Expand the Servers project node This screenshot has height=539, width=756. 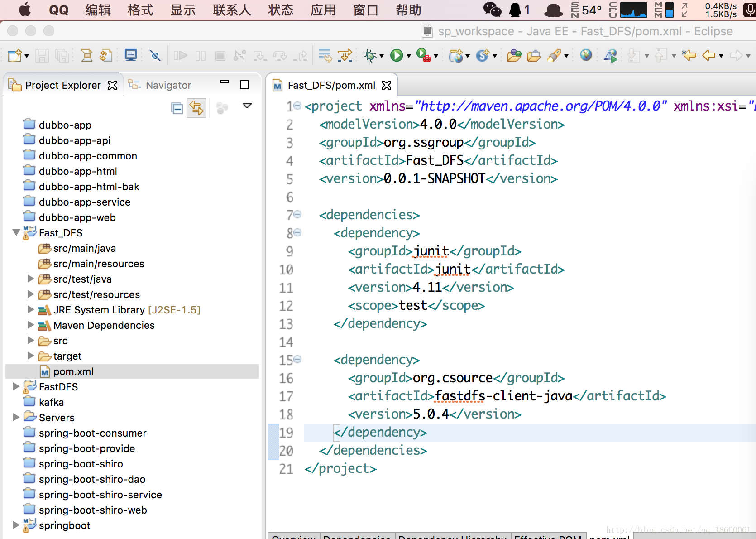[x=16, y=417]
